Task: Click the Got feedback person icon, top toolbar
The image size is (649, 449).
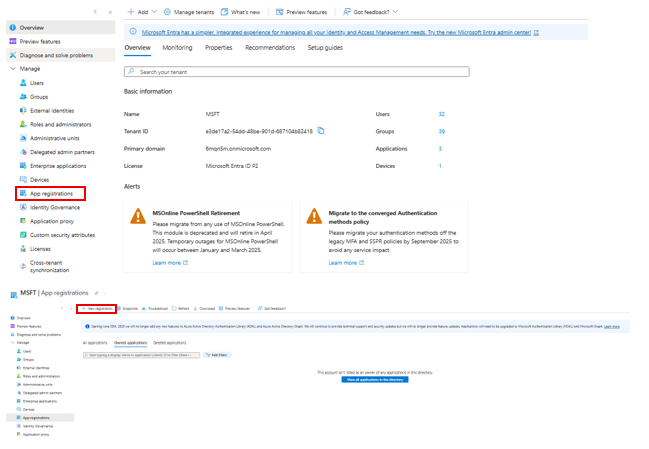Action: [346, 12]
